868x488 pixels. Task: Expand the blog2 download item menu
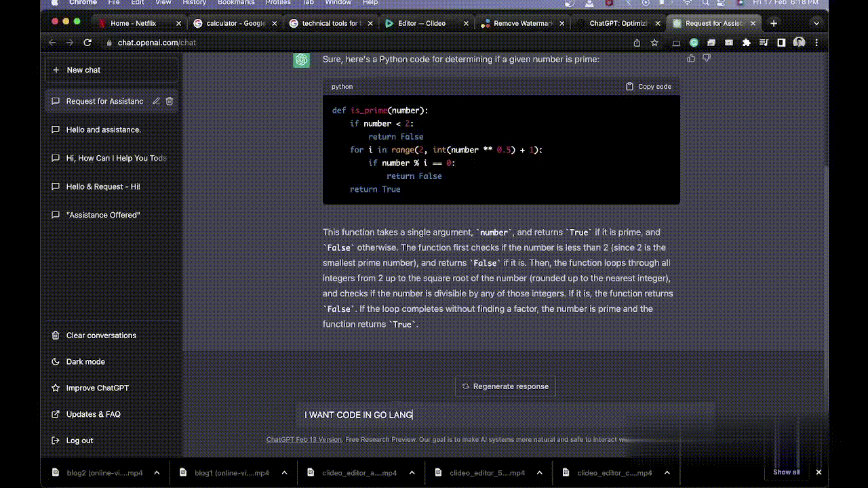pos(157,473)
